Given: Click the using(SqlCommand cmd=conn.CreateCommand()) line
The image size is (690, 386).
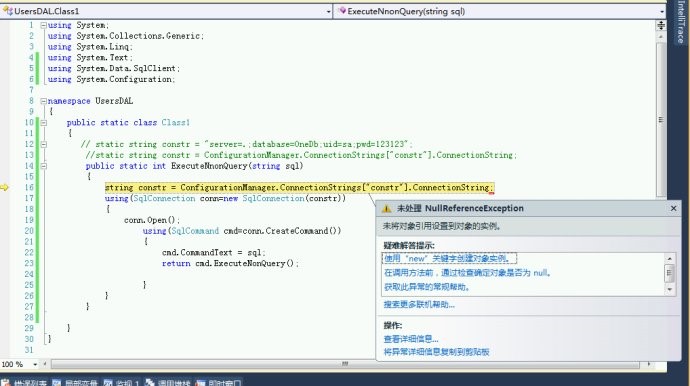Looking at the screenshot, I should tap(242, 231).
